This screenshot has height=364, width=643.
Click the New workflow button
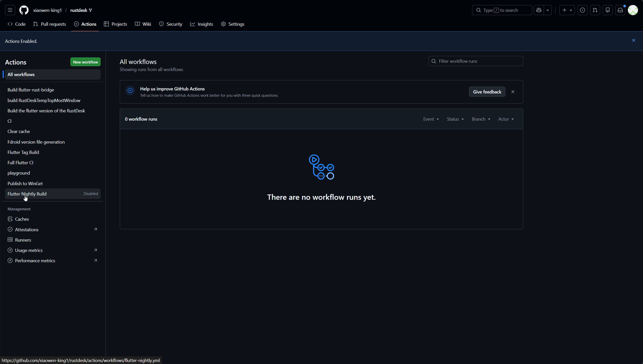tap(85, 62)
